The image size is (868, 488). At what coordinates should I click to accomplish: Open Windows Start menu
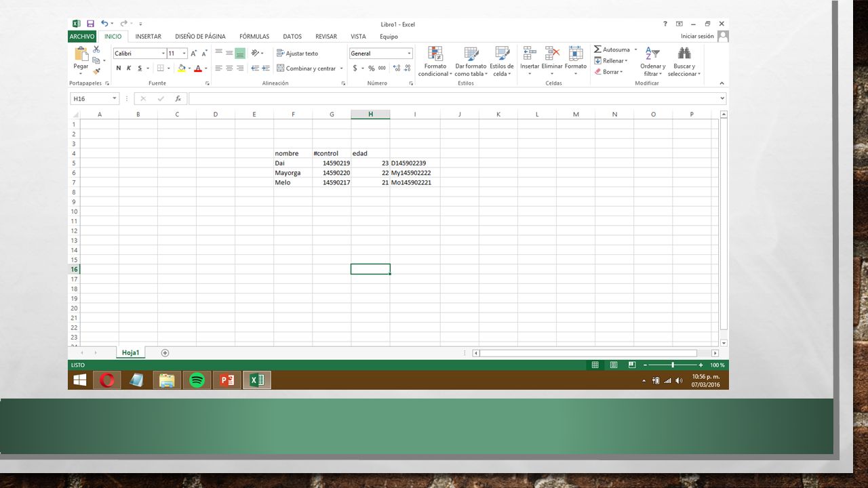point(80,380)
